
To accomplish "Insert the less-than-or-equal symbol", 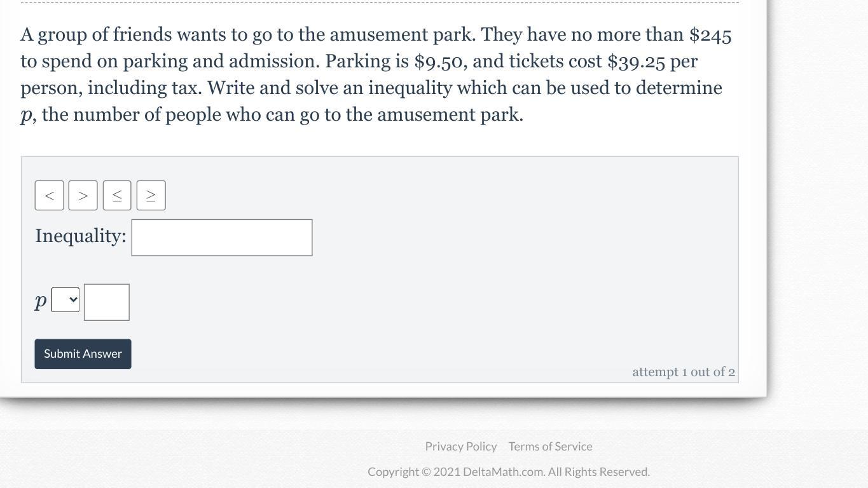I will pos(117,196).
